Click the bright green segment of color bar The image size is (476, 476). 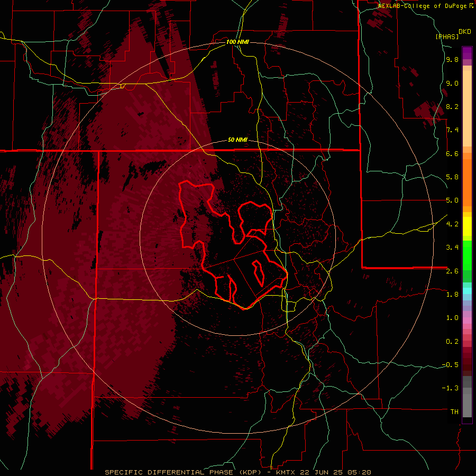click(x=467, y=256)
